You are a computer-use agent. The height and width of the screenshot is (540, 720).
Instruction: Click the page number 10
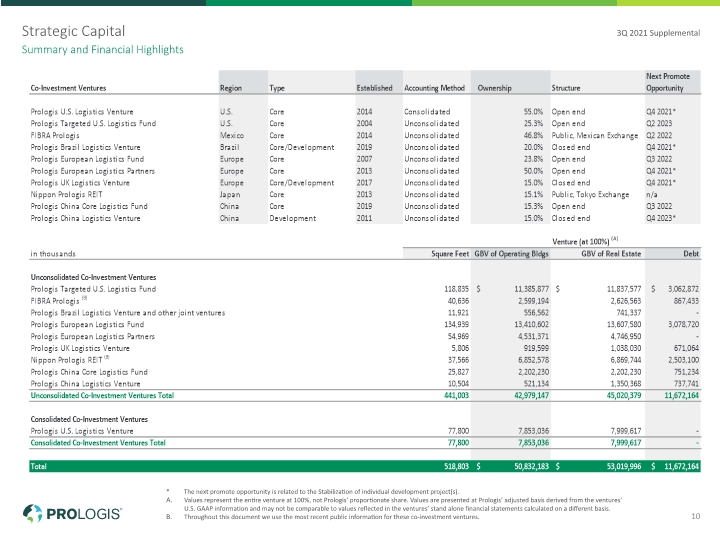[696, 517]
